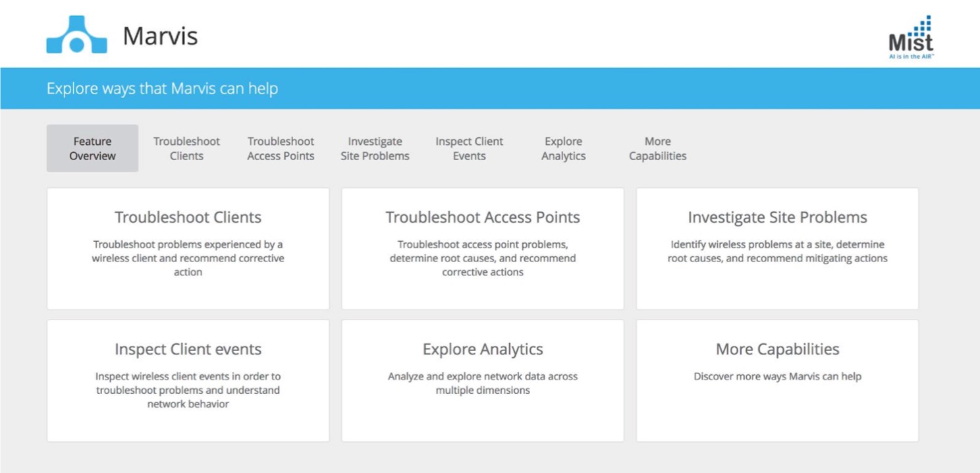
Task: Select the Feature Overview tab
Action: pyautogui.click(x=92, y=148)
